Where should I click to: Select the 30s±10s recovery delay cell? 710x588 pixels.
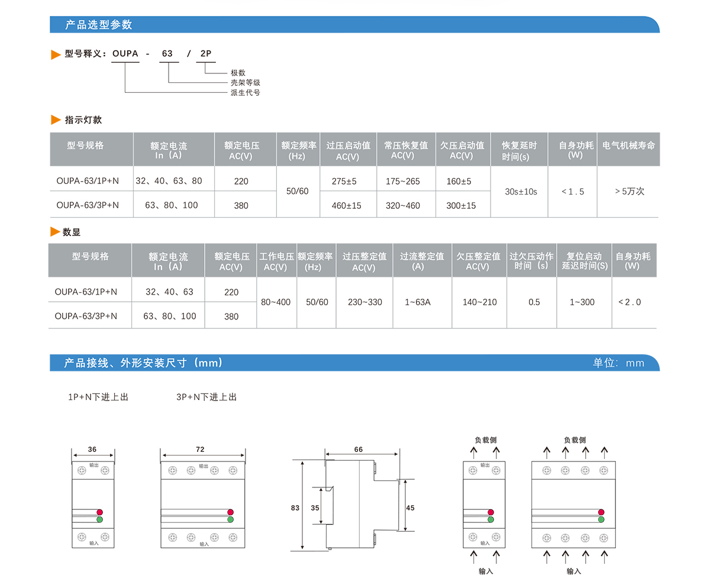pos(521,192)
